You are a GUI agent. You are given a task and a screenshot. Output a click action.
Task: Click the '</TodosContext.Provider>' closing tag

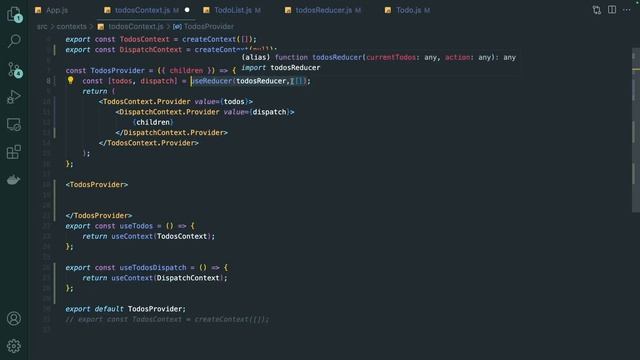(x=149, y=143)
